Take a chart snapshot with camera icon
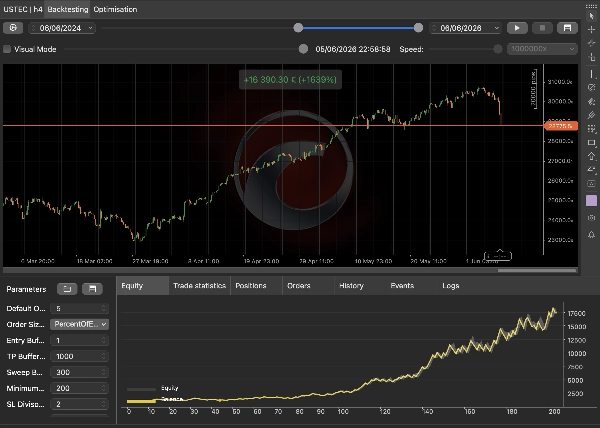The width and height of the screenshot is (600, 428). pos(592,218)
